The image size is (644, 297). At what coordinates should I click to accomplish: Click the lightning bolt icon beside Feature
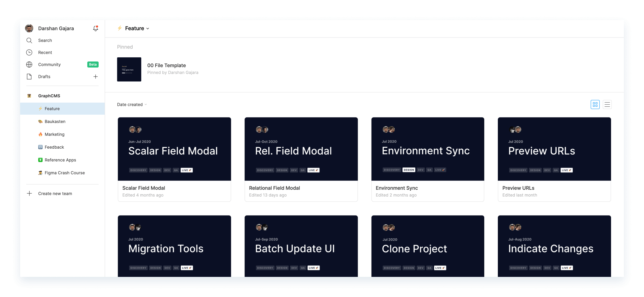[41, 108]
